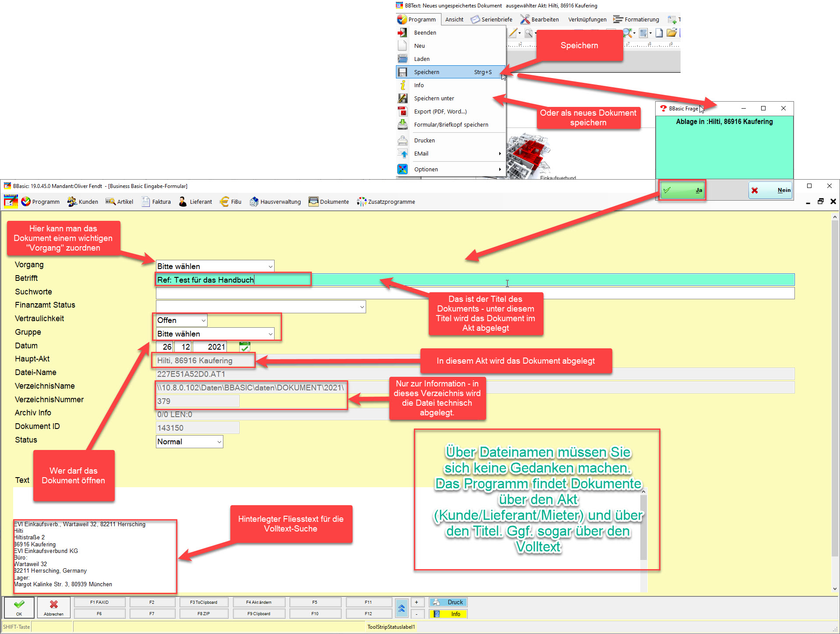
Task: Confirm the form with the OK checkmark button
Action: pos(19,608)
